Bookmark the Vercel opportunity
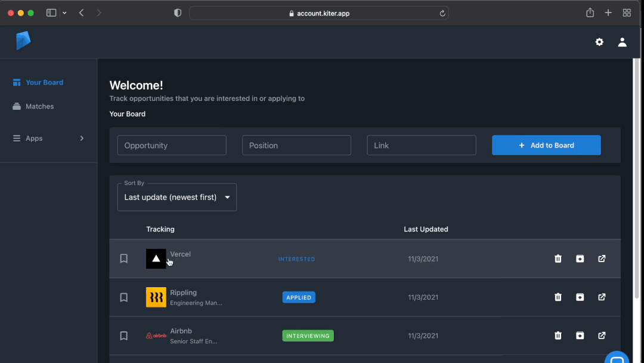644x363 pixels. 123,259
